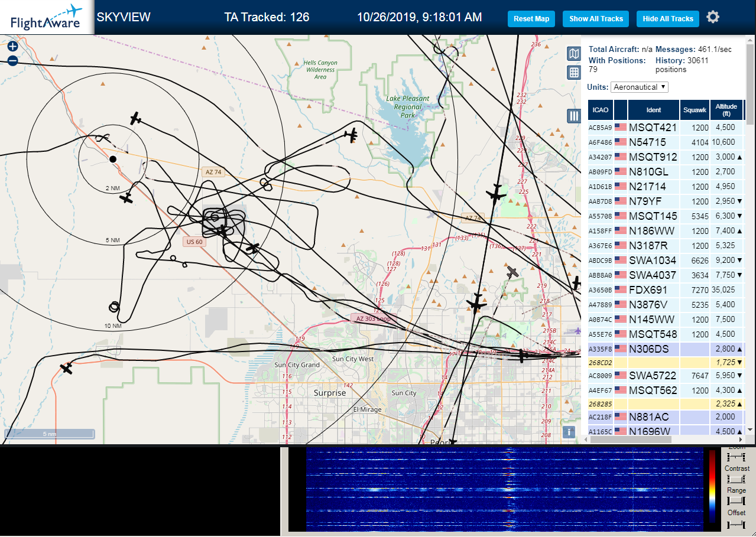Select the MSQT145 ident
The image size is (756, 537).
(653, 216)
